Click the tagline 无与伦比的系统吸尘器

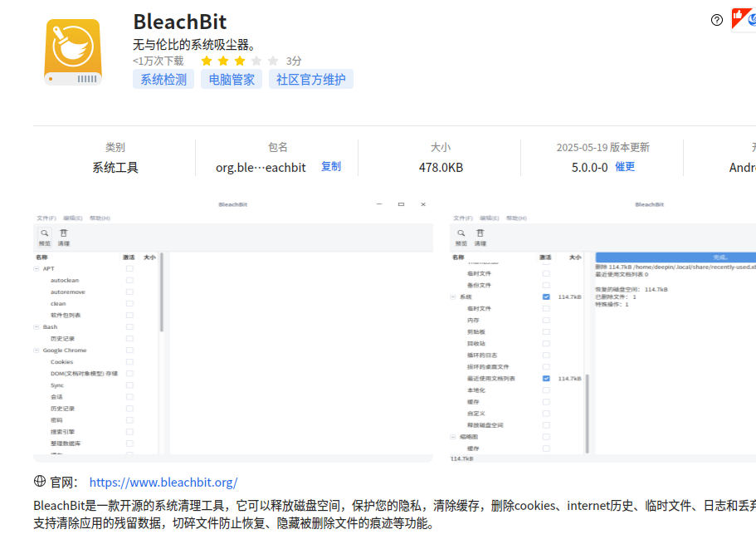tap(193, 45)
